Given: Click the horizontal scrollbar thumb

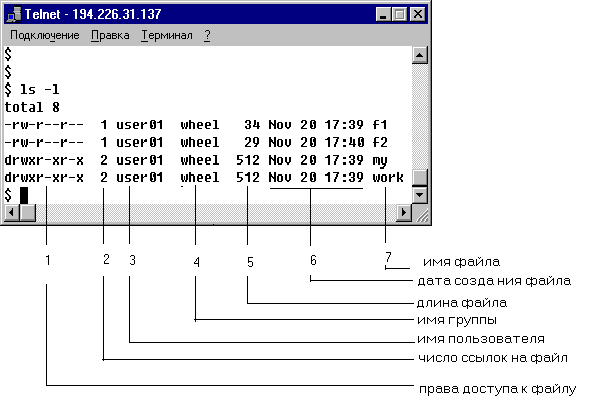Looking at the screenshot, I should [28, 212].
